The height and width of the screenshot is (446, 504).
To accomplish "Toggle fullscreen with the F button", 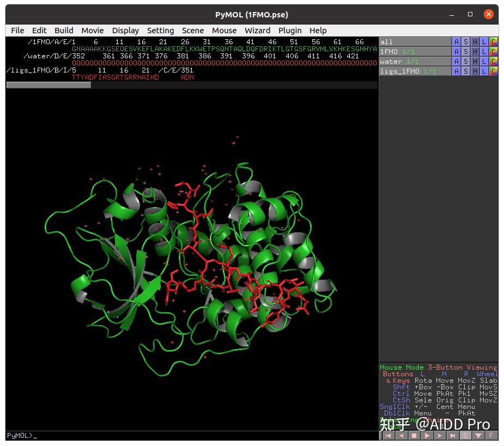I will click(491, 436).
